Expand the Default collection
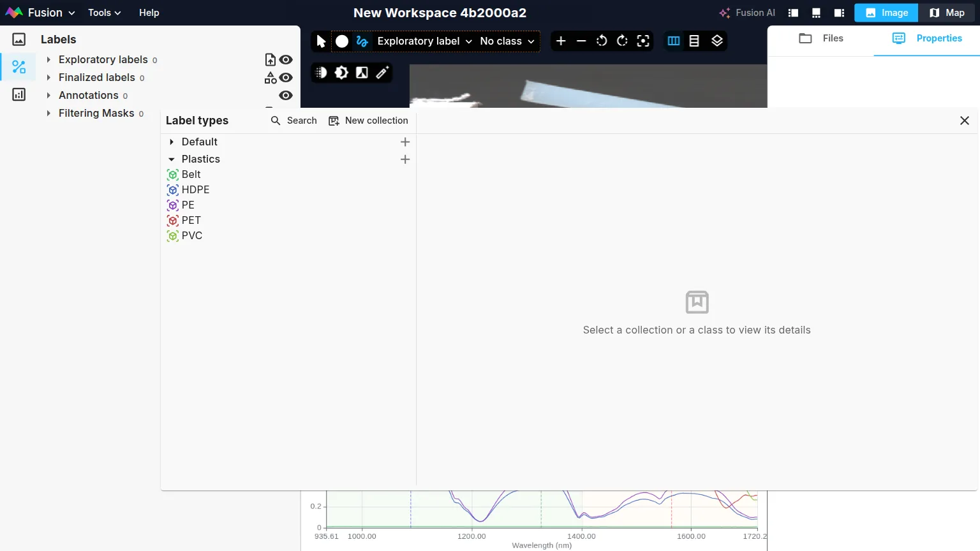Viewport: 980px width, 551px height. tap(172, 142)
